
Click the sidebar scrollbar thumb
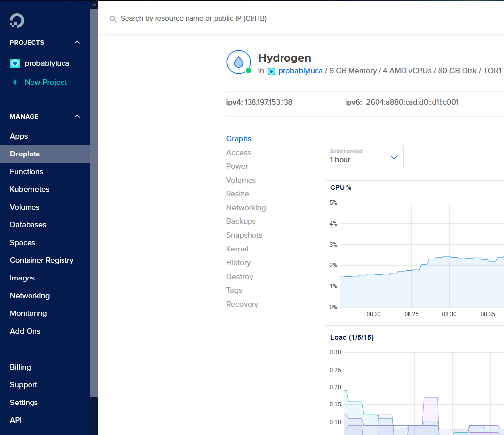click(94, 203)
